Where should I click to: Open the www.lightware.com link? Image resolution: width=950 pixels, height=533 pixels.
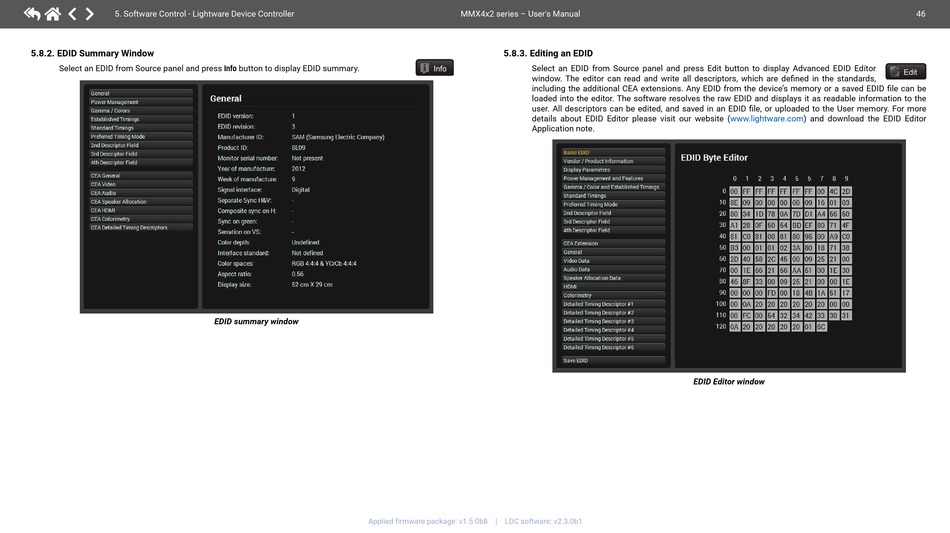[766, 119]
